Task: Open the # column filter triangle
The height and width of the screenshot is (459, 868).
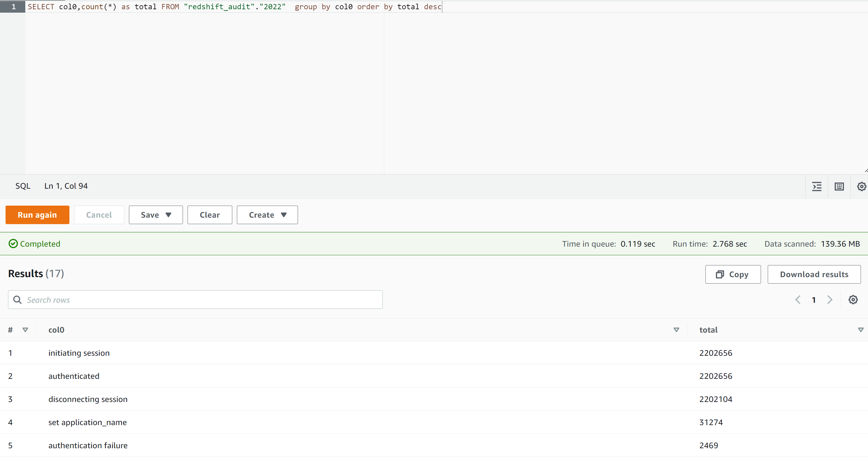Action: coord(26,330)
